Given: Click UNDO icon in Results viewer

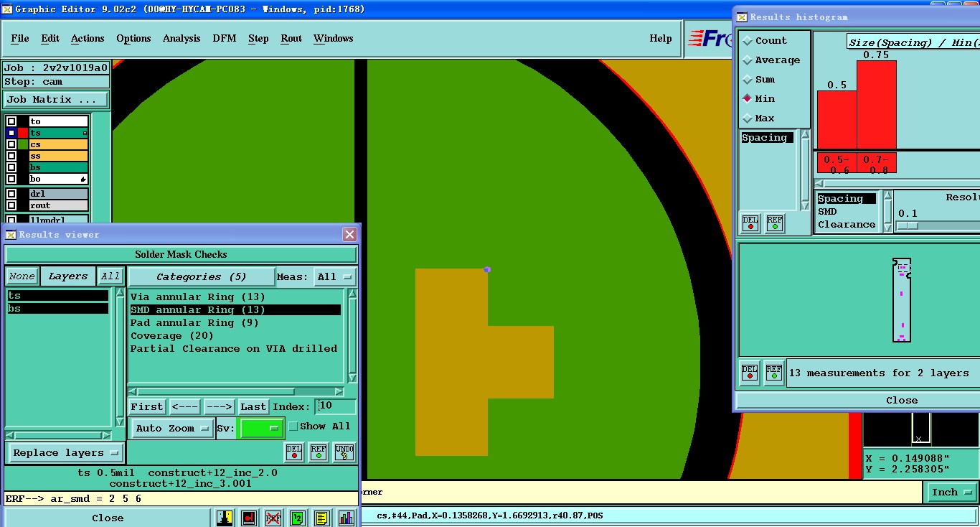Looking at the screenshot, I should (x=344, y=452).
